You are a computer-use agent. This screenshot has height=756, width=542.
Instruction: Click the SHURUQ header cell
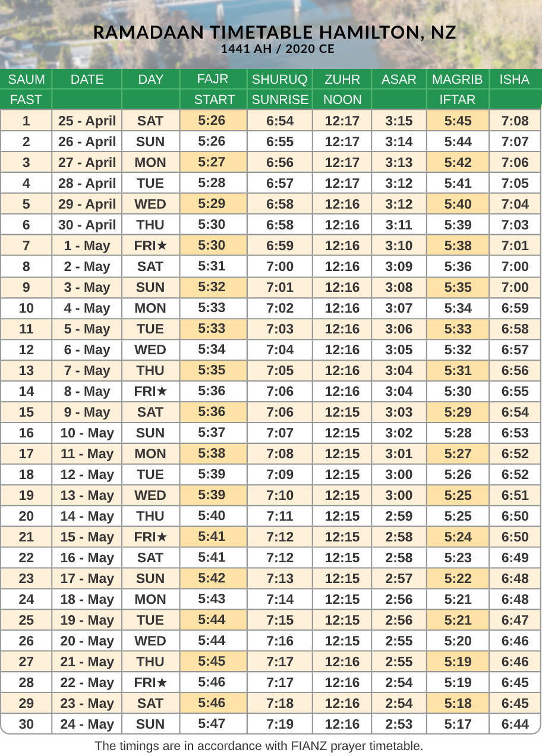click(280, 79)
